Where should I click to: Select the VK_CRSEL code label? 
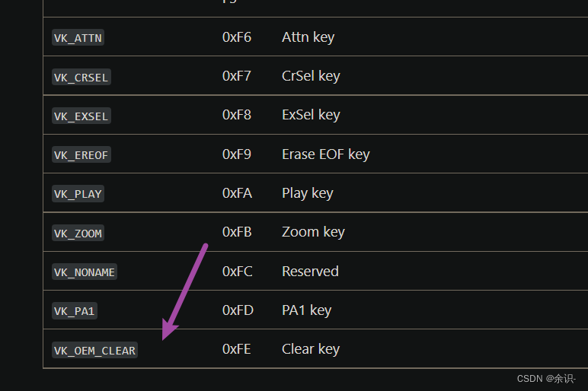(x=81, y=77)
